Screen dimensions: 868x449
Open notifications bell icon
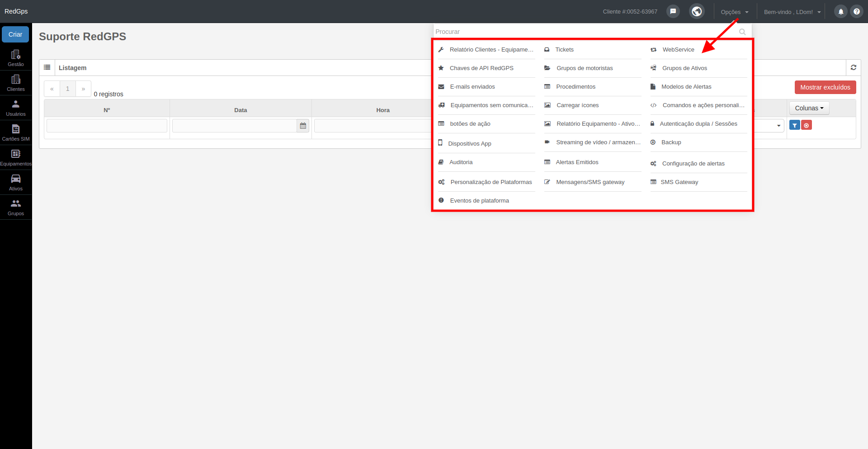[841, 12]
